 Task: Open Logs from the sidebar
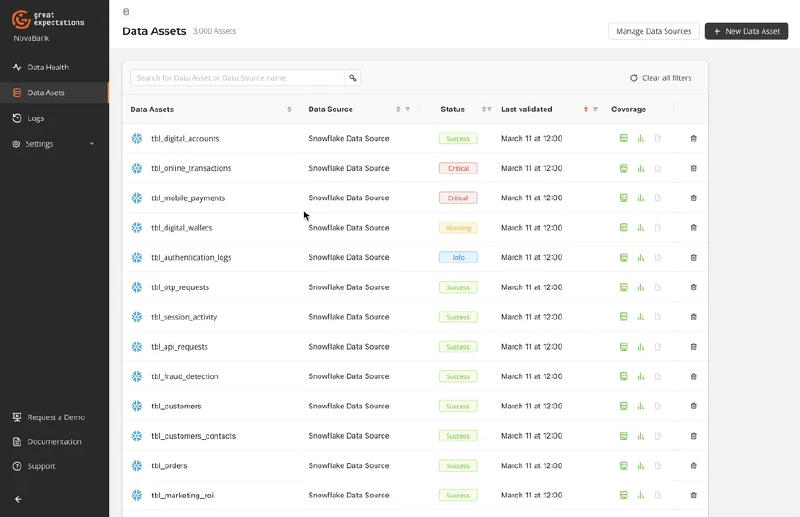(36, 118)
